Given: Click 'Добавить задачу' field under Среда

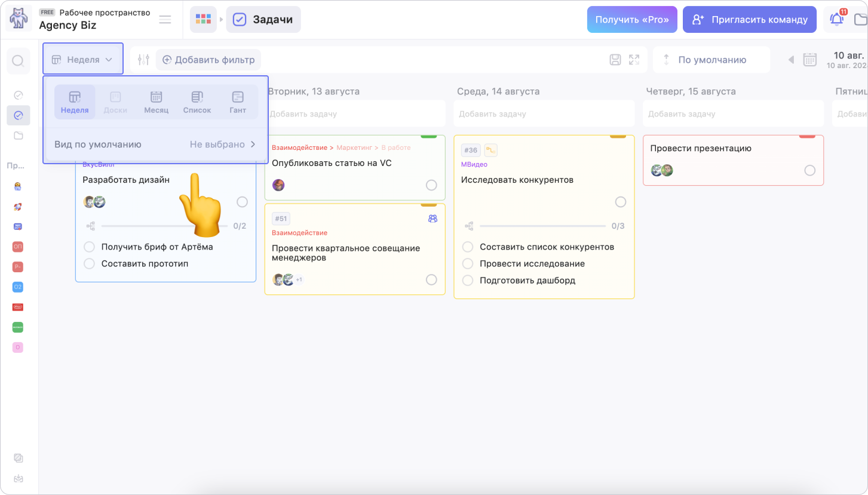Looking at the screenshot, I should pos(543,113).
